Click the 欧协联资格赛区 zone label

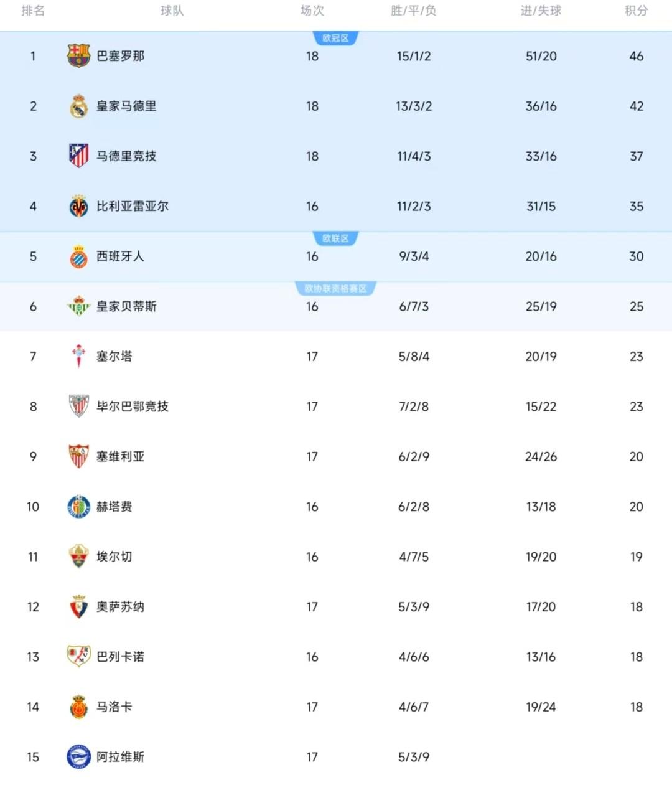pyautogui.click(x=335, y=289)
